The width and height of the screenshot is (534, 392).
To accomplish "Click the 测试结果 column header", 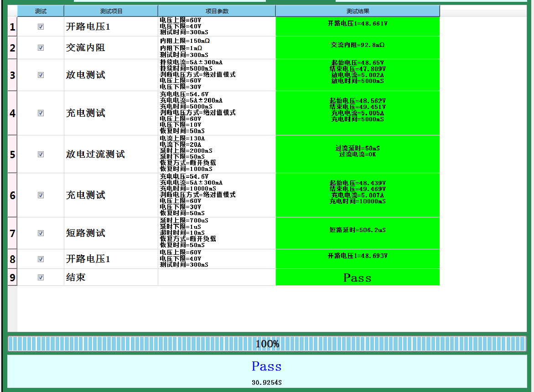I will pos(358,11).
